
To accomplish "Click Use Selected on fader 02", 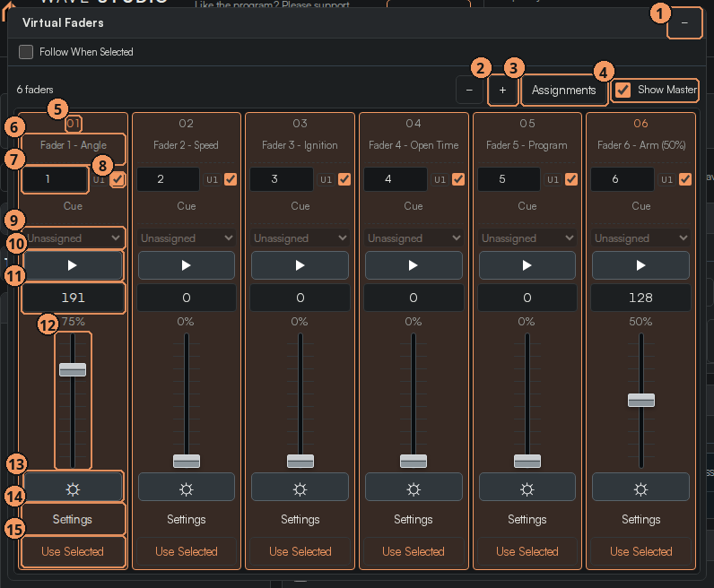I will point(187,551).
